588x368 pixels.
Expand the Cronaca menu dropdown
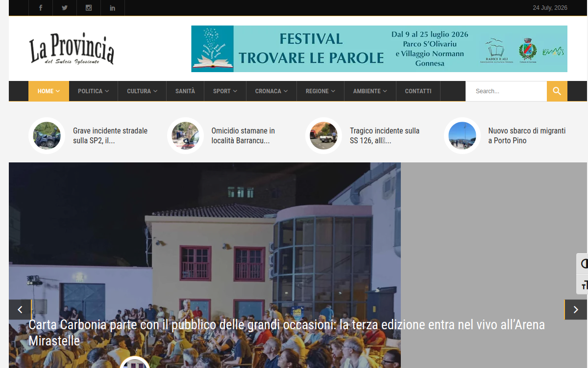[x=271, y=91]
